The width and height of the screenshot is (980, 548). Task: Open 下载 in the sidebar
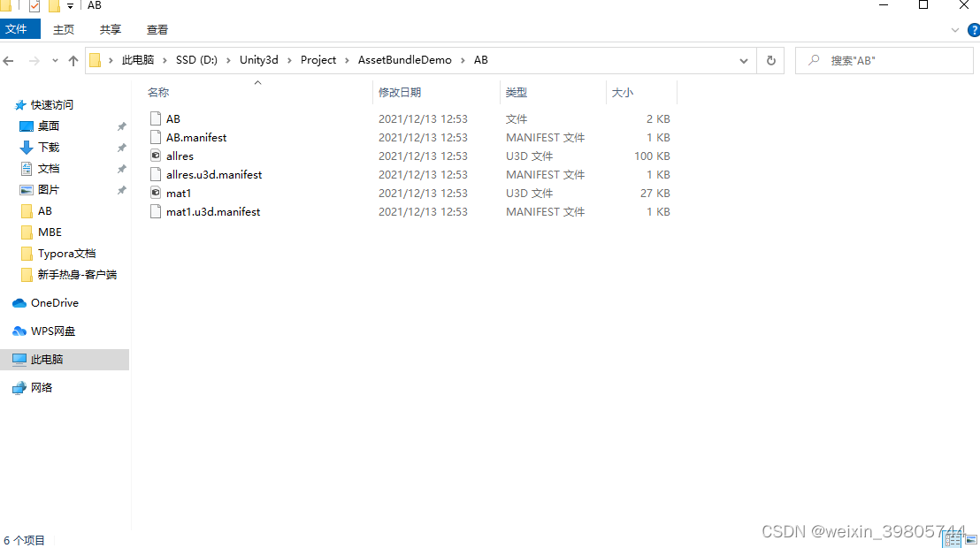coord(49,148)
